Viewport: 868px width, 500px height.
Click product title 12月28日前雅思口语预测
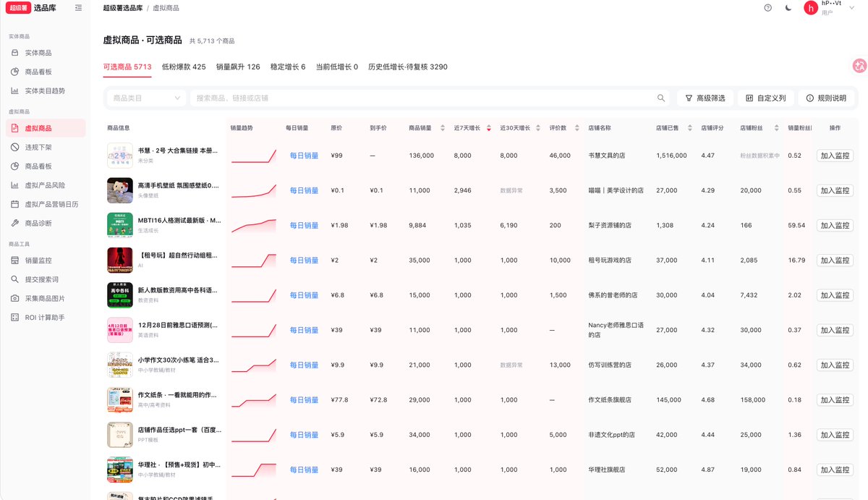(x=178, y=325)
